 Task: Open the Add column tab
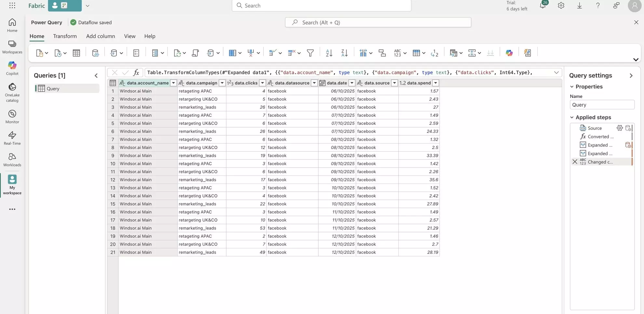[x=101, y=36]
